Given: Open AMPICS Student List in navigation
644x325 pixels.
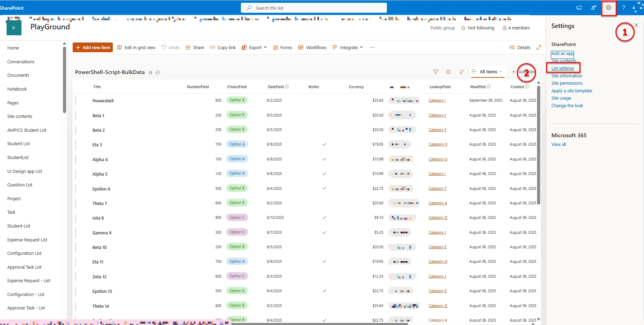Looking at the screenshot, I should (x=27, y=130).
